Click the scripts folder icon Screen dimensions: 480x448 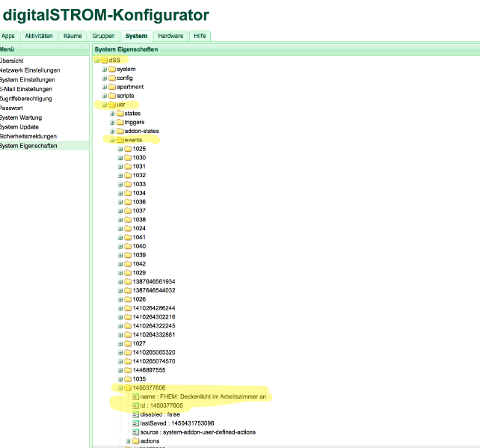click(112, 96)
